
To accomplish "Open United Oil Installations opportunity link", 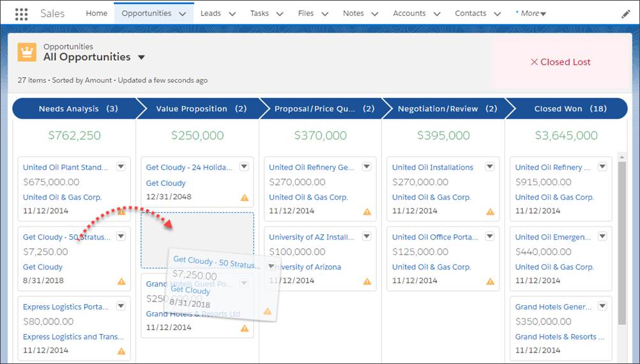I will click(x=432, y=167).
